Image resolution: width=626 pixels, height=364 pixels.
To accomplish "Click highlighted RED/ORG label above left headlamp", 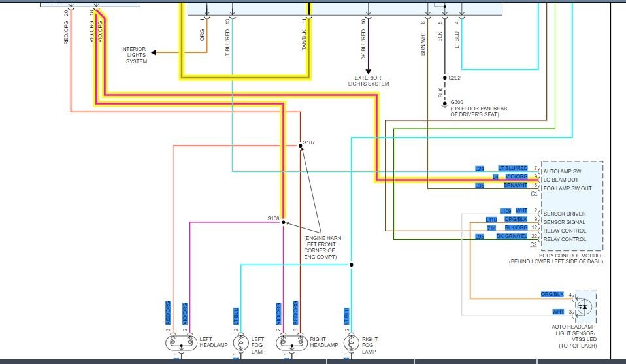I will click(x=168, y=313).
